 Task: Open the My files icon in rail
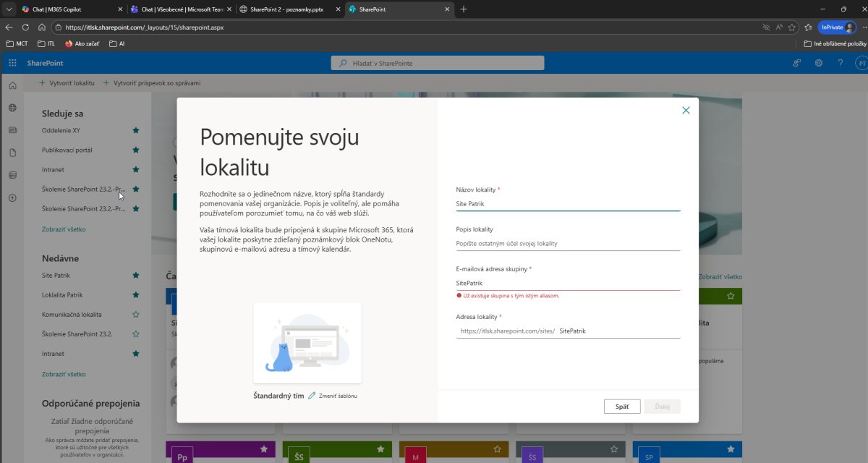tap(12, 153)
